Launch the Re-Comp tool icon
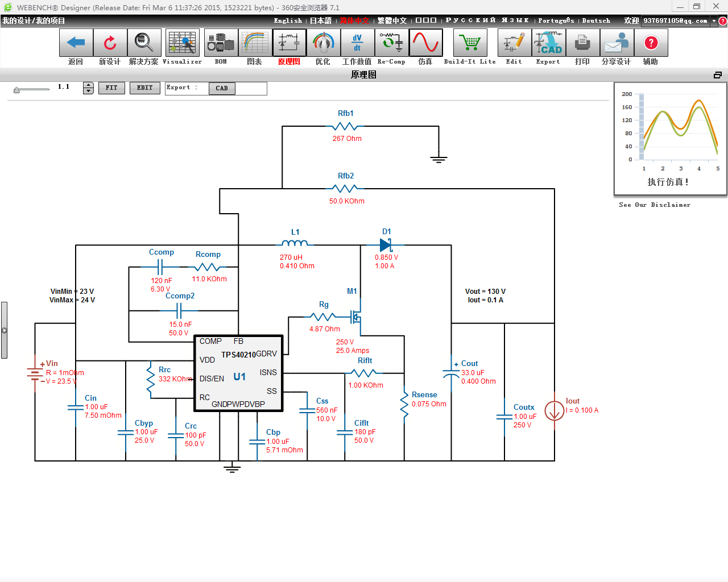Screen dimensions: 728x582 click(x=391, y=43)
